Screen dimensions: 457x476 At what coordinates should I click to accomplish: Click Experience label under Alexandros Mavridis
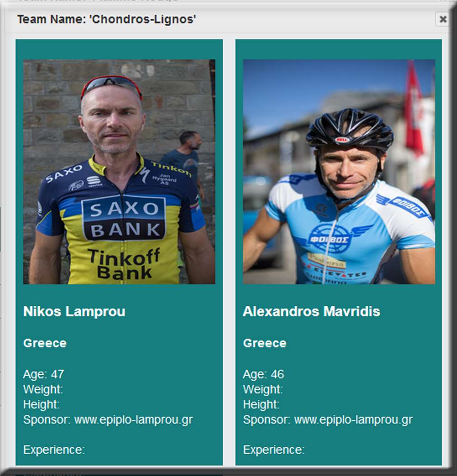(x=274, y=450)
